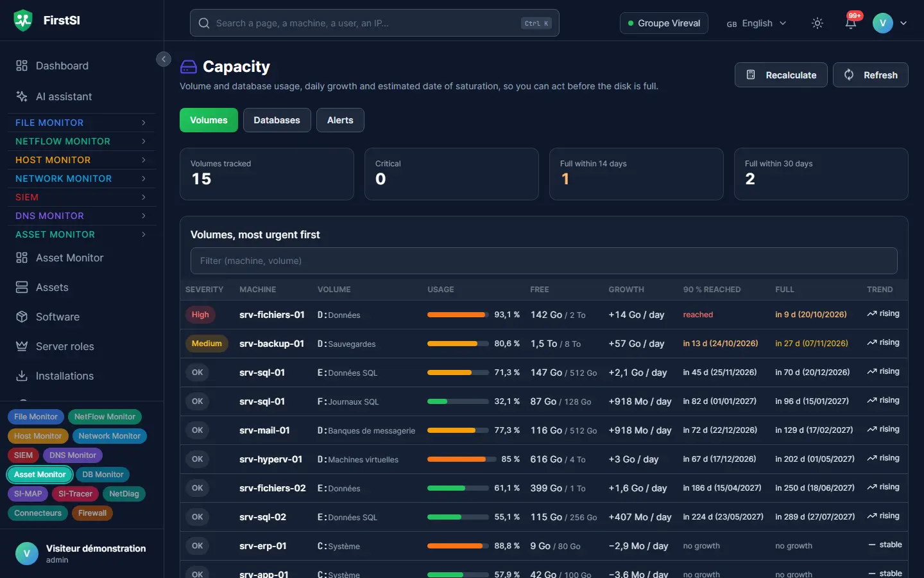Expand the SIEM section
This screenshot has width=924, height=578.
(81, 197)
